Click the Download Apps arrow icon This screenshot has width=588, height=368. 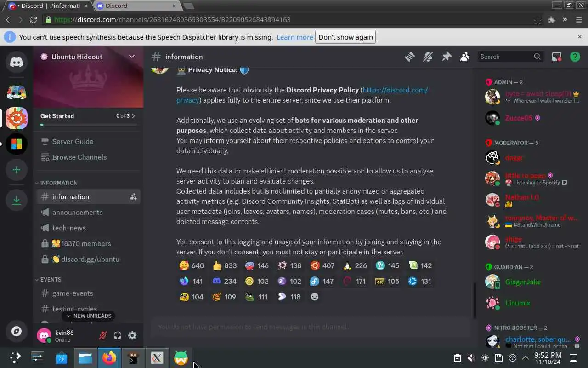[17, 200]
